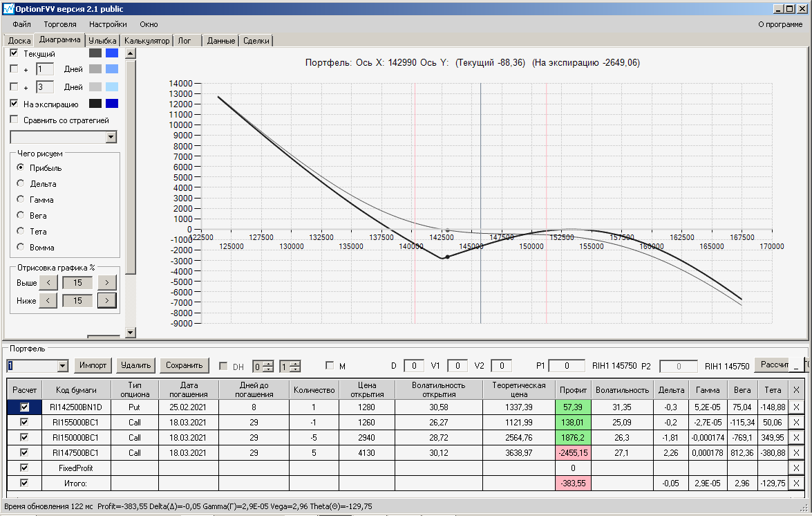812x516 pixels.
Task: Click the Профит column header
Action: tap(573, 389)
